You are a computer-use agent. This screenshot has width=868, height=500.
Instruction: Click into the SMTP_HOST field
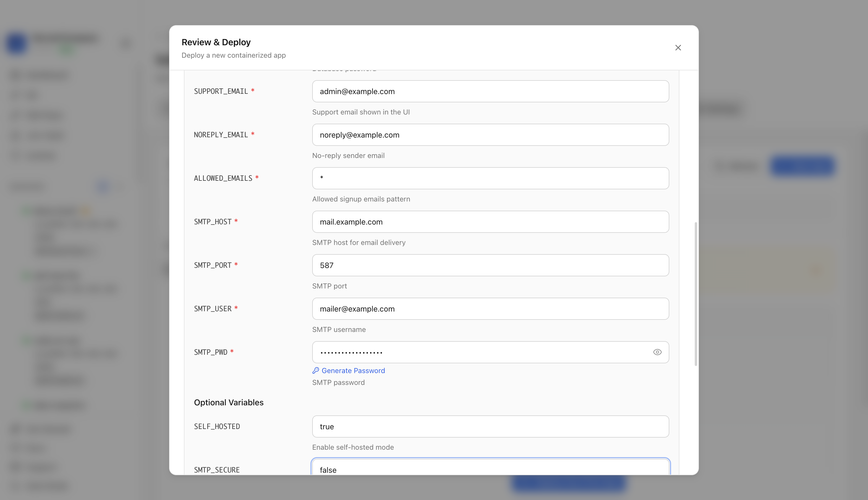490,222
